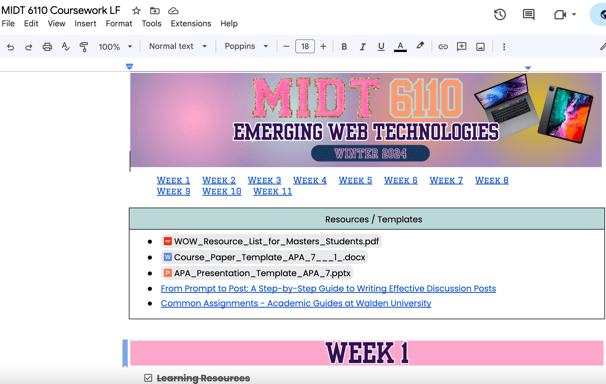Open the Extensions menu
The height and width of the screenshot is (384, 606).
click(191, 24)
